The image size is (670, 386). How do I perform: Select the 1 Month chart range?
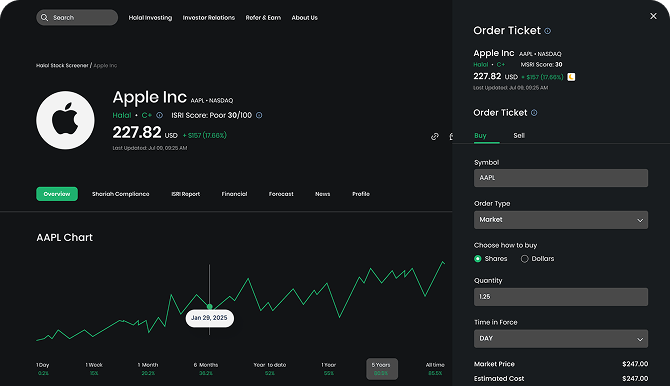(x=148, y=368)
